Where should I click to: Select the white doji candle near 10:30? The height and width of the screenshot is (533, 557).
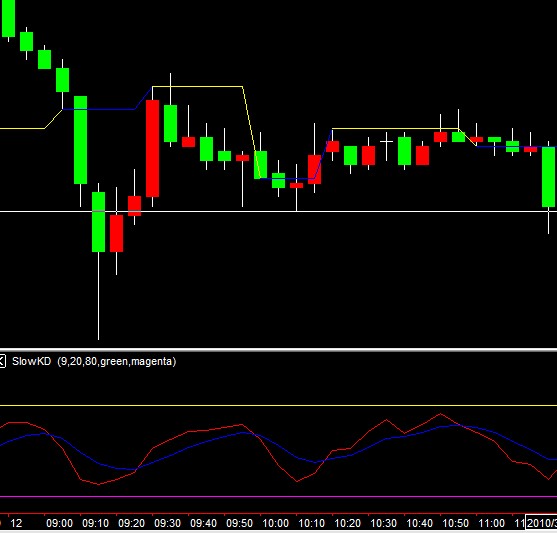(386, 142)
